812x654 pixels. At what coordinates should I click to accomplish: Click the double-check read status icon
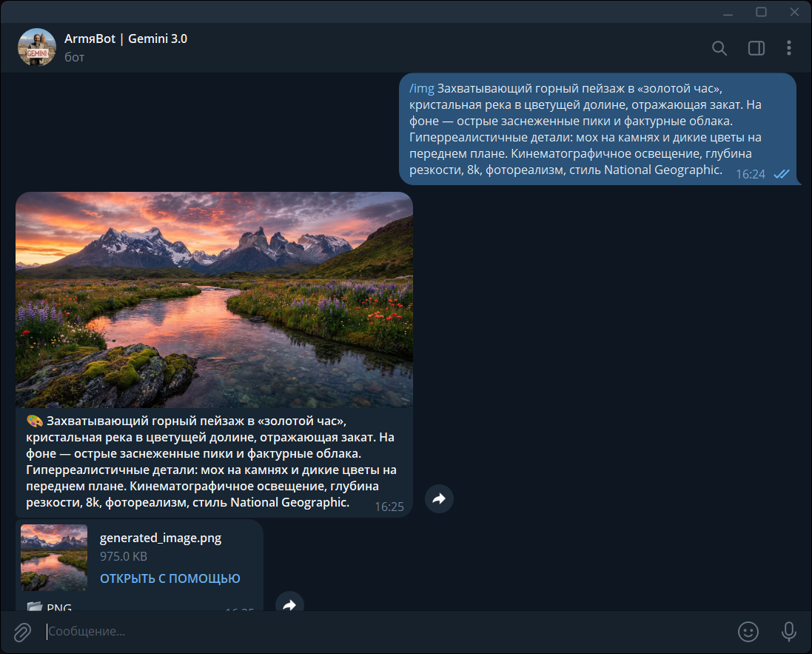(x=781, y=174)
